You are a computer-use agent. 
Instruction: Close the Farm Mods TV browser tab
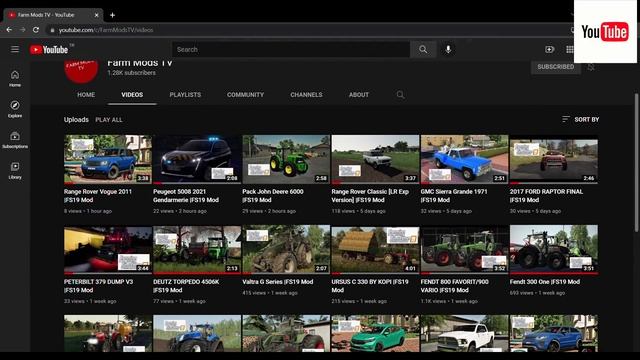96,15
